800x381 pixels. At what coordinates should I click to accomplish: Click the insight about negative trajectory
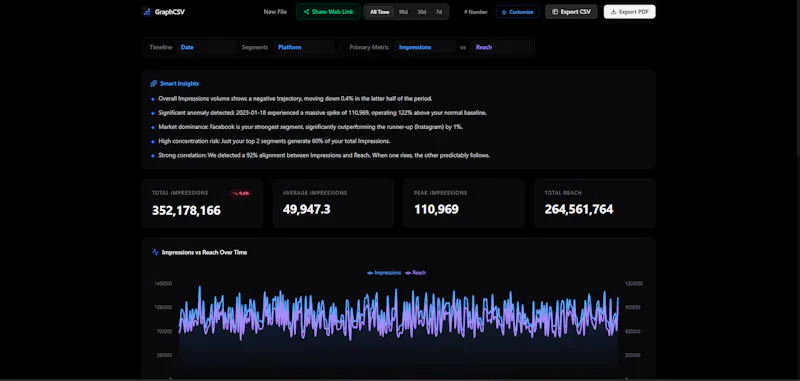pyautogui.click(x=295, y=98)
